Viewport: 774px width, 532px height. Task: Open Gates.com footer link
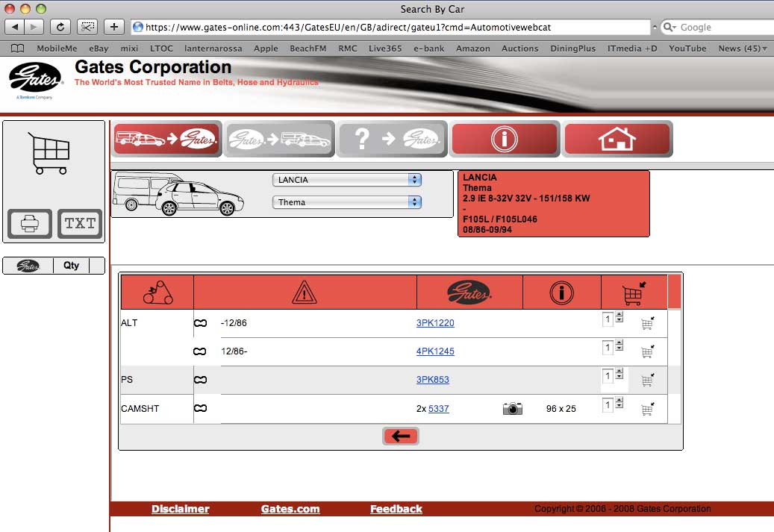(x=290, y=509)
